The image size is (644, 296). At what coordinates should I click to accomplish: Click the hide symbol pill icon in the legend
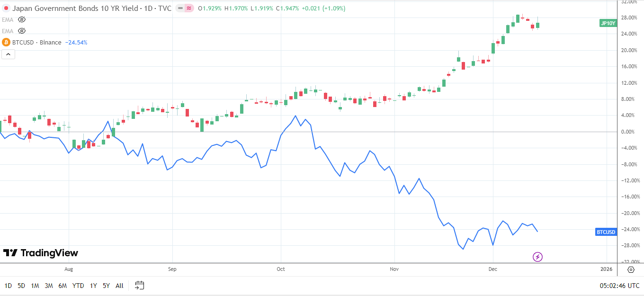coord(179,8)
